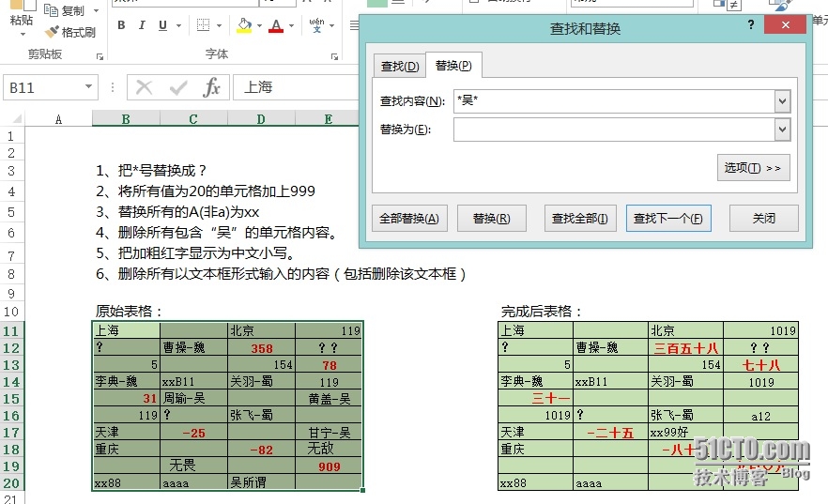Click 复制 copy button
This screenshot has width=828, height=504.
pyautogui.click(x=66, y=10)
